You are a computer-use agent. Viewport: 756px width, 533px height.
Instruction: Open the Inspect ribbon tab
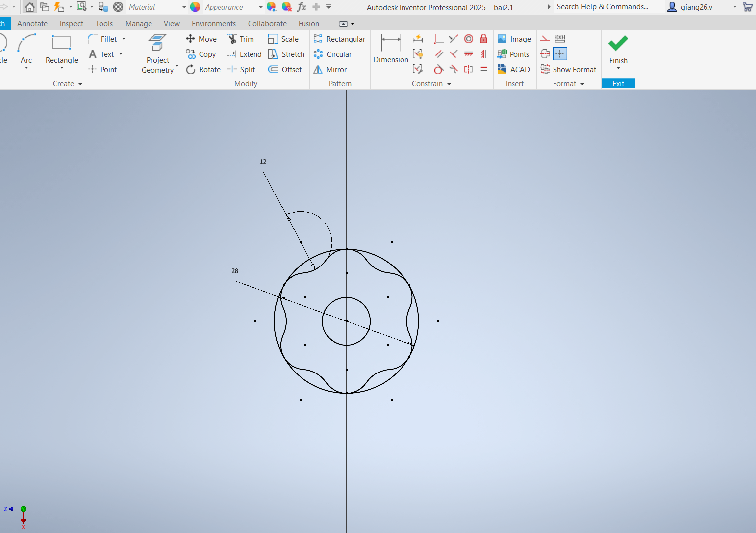point(71,24)
